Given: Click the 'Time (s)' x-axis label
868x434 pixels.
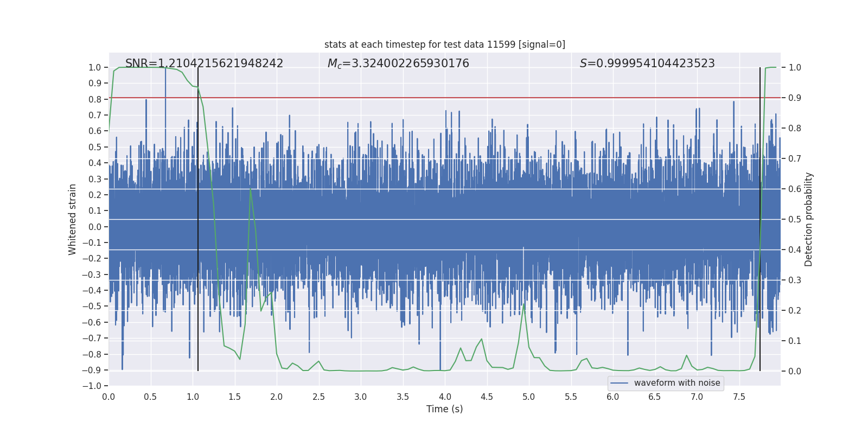Looking at the screenshot, I should 444,409.
